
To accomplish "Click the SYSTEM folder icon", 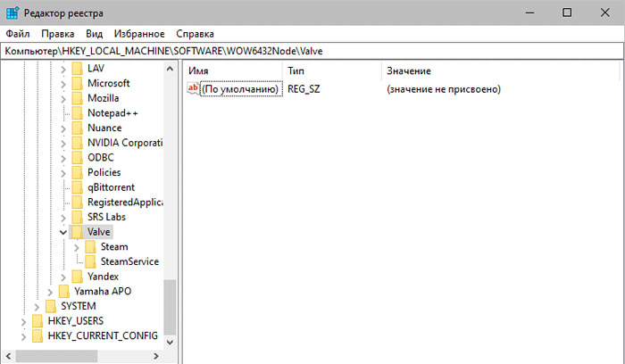I will 51,306.
